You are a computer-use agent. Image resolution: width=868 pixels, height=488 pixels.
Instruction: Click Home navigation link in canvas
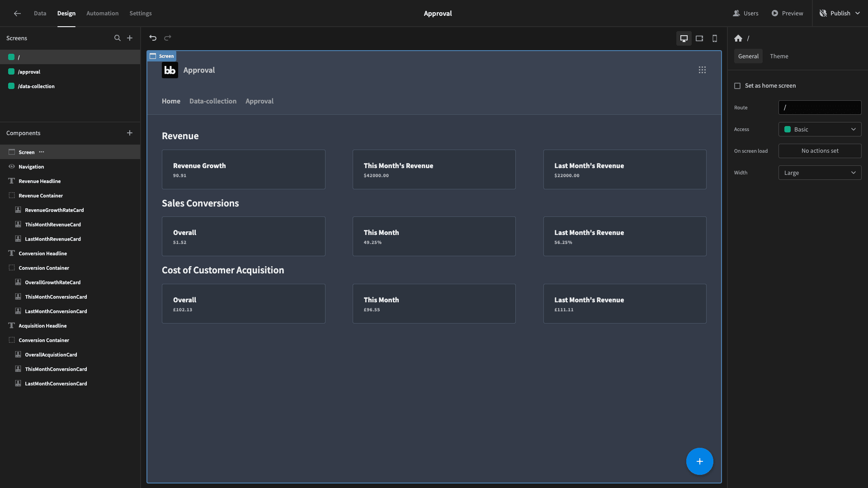tap(171, 101)
